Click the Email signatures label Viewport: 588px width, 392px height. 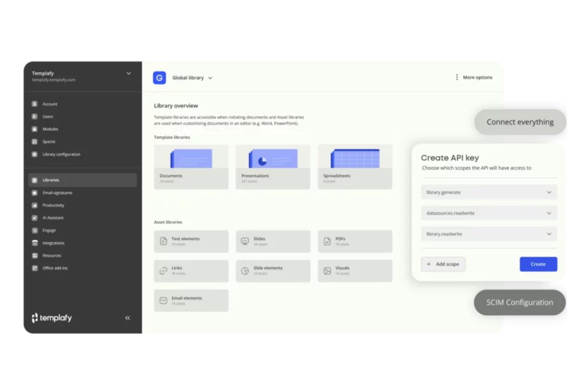click(x=58, y=193)
